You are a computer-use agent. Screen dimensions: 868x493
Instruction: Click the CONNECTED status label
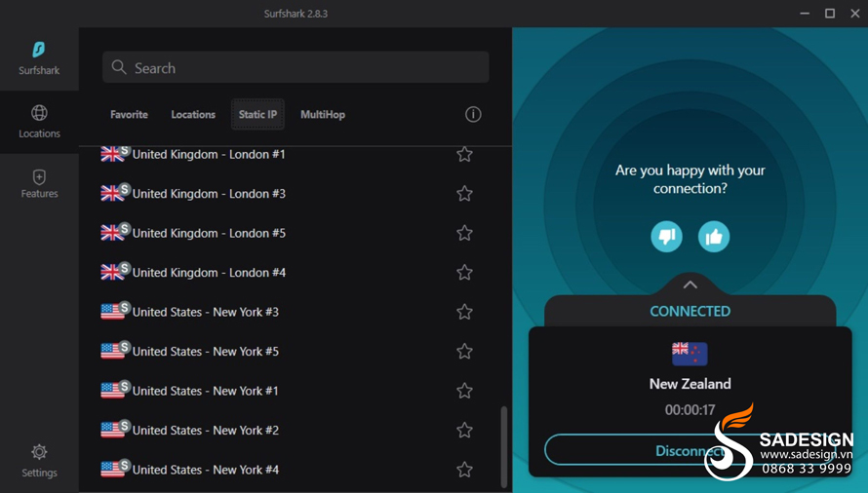(x=690, y=311)
